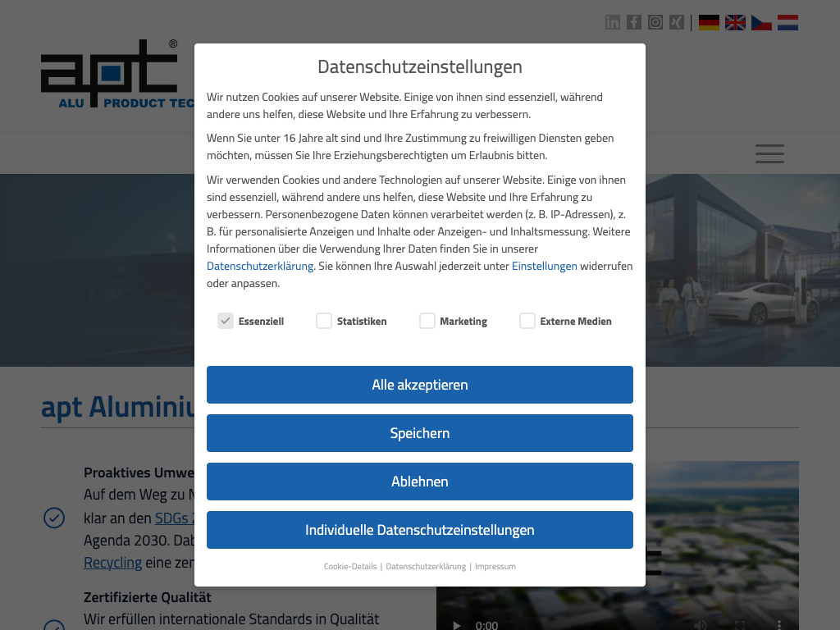Enable the Statistiken checkbox
Image resolution: width=840 pixels, height=630 pixels.
click(324, 321)
